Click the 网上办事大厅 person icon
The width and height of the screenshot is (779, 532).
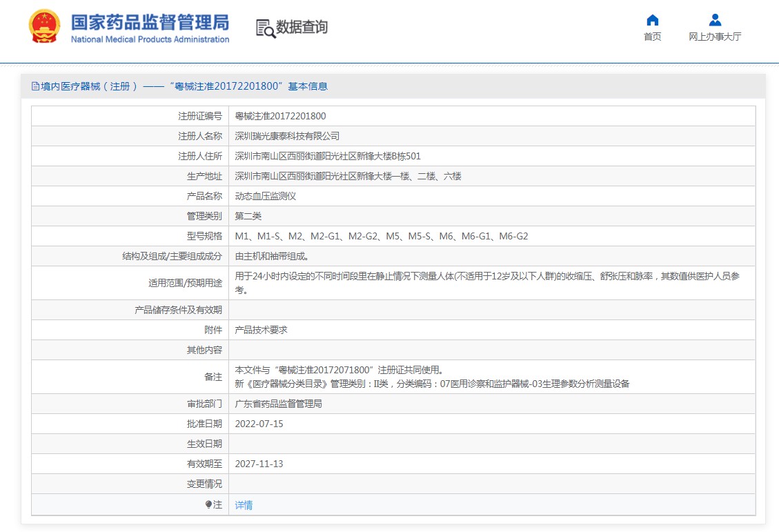[x=715, y=20]
